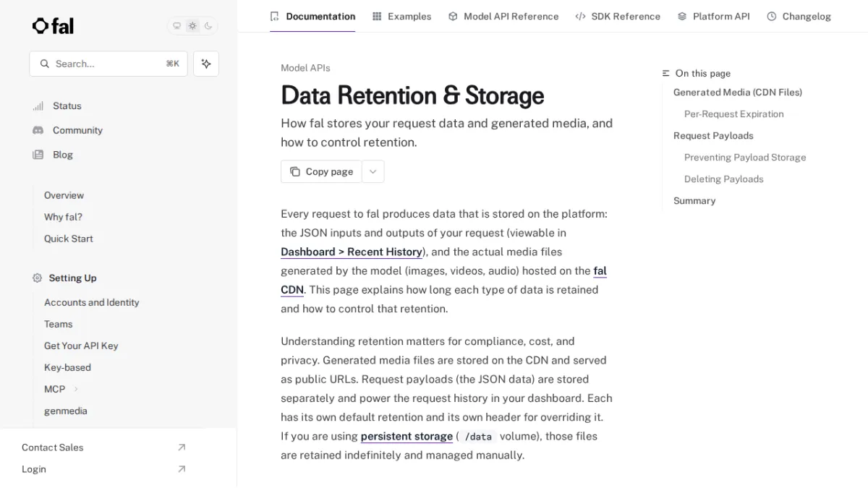Click the Data Retention & Storage heading
Screen dimensions: 868x488
(412, 95)
